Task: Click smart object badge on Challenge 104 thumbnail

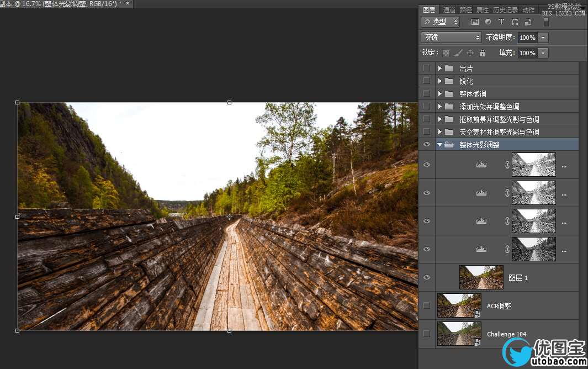Action: point(478,342)
